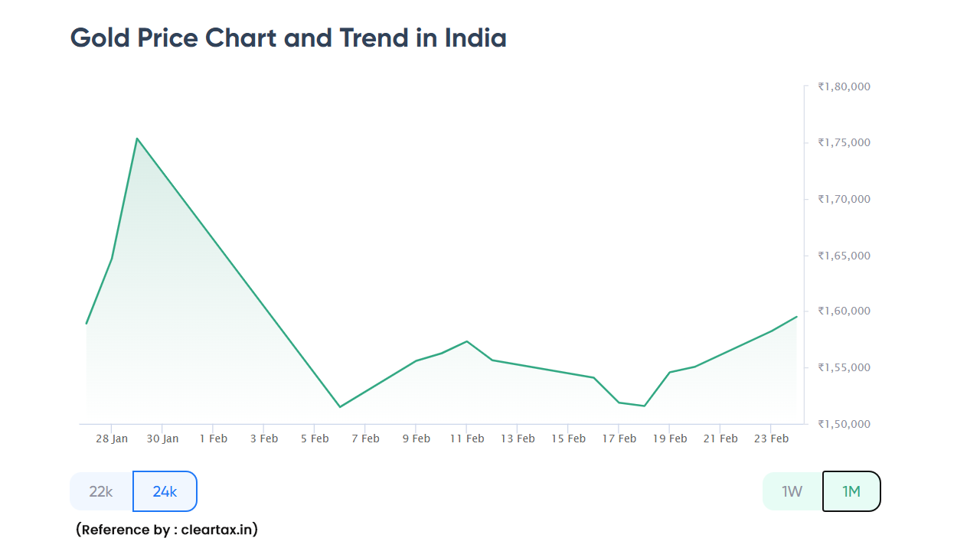
Task: Select the 28 Jan axis label
Action: (x=112, y=439)
